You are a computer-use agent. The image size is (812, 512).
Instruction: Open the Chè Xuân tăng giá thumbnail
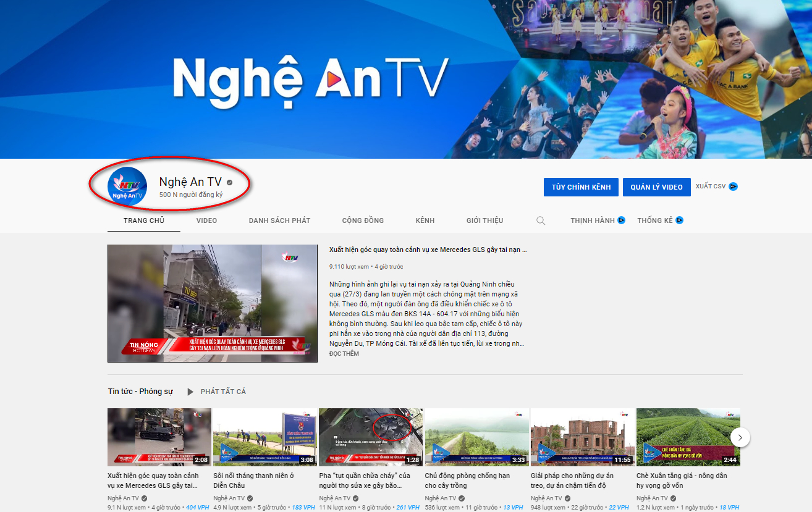(x=688, y=437)
